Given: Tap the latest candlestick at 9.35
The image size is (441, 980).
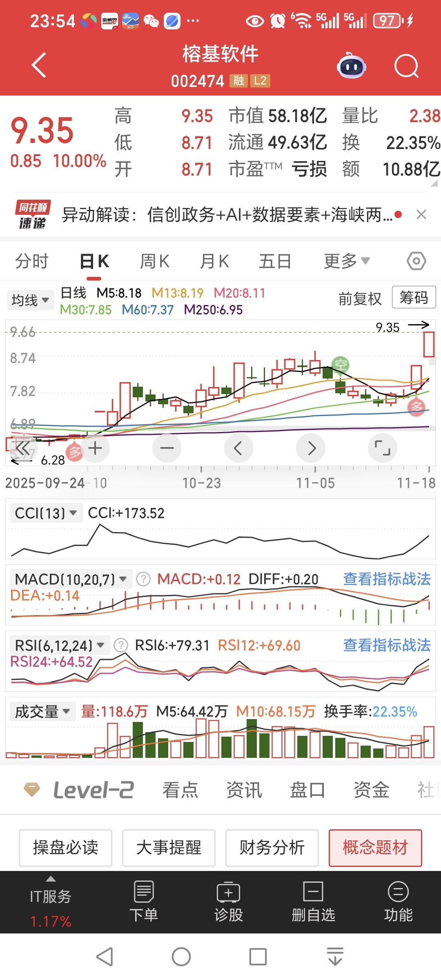Looking at the screenshot, I should pos(429,344).
